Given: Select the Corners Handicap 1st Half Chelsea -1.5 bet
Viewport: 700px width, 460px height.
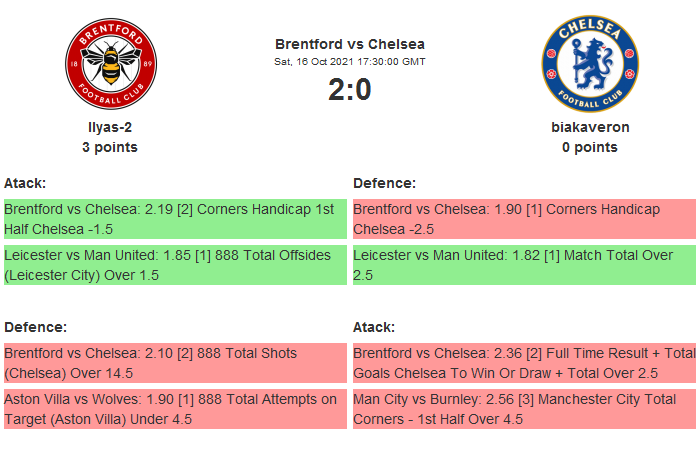Looking at the screenshot, I should point(174,219).
